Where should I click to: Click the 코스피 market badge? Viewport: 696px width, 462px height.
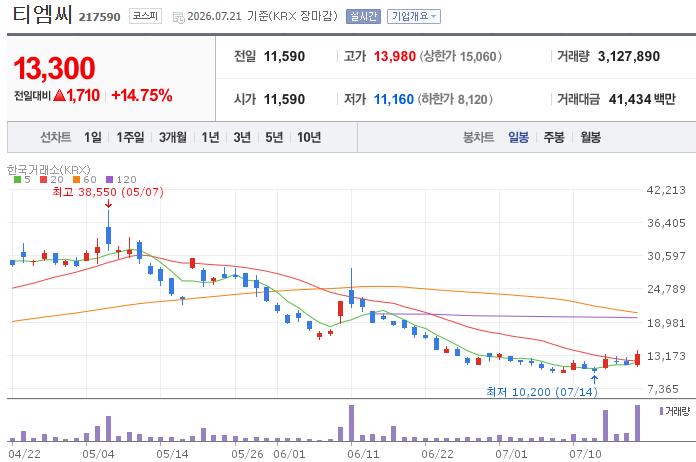point(145,16)
